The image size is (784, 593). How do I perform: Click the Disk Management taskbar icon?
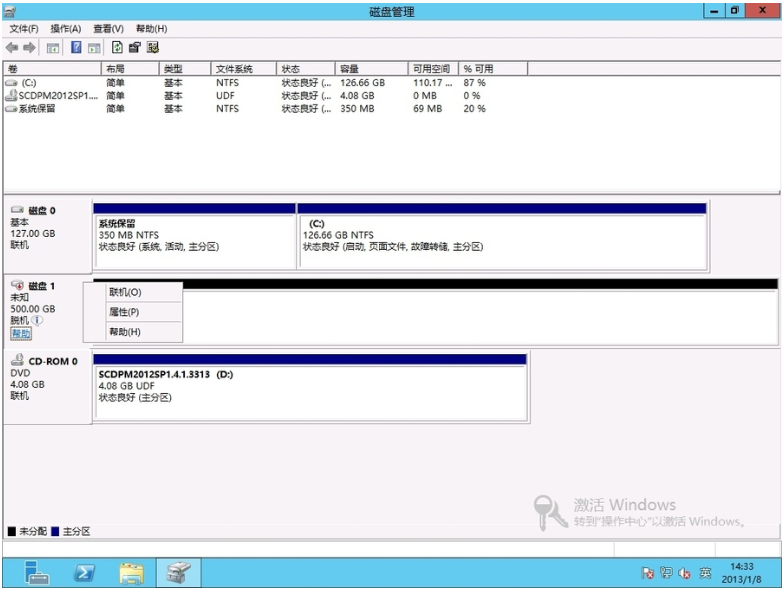(x=178, y=573)
